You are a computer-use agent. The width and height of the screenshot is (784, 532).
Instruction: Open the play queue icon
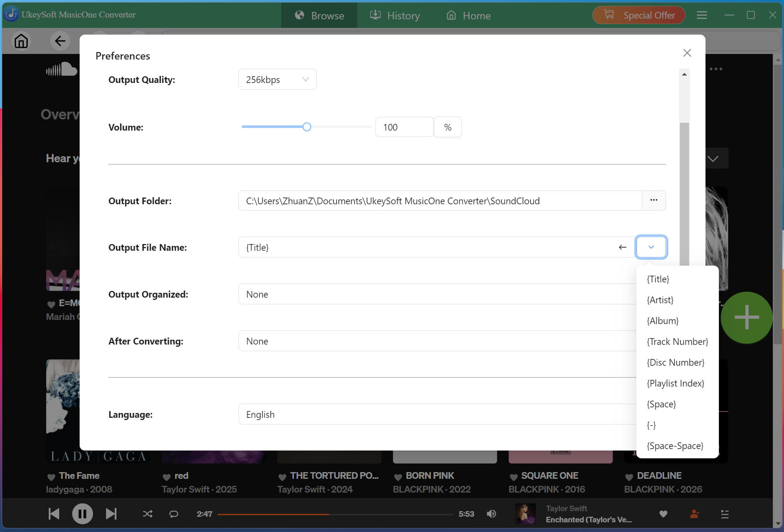pos(724,514)
